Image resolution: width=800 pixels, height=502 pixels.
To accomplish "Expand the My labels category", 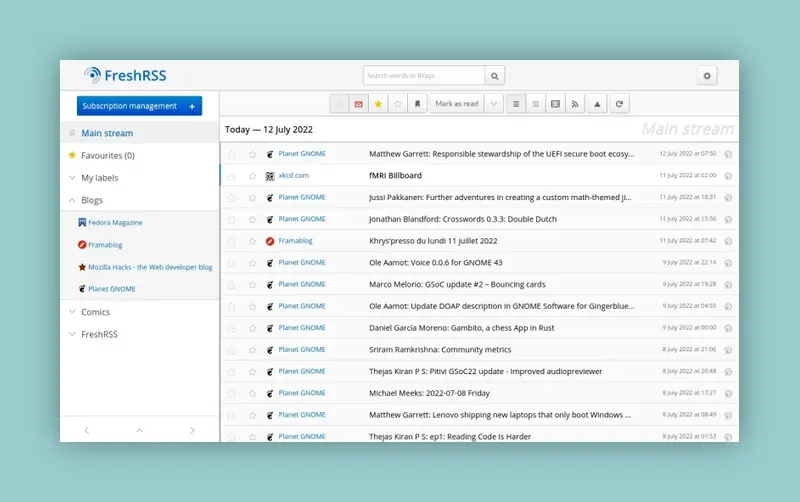I will pos(72,178).
